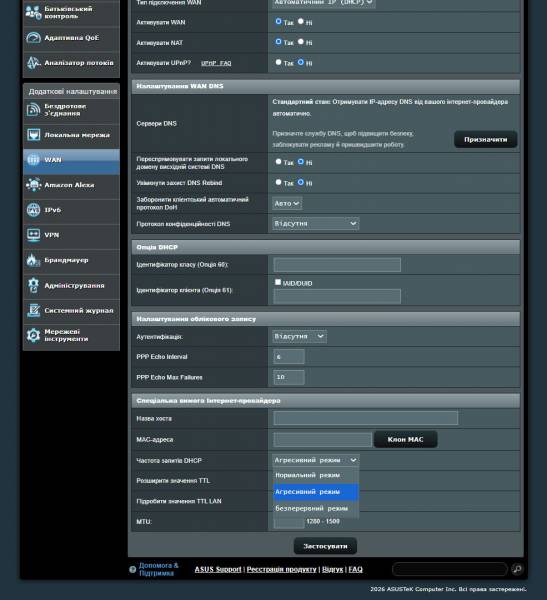Open the WAN connection type dropdown
The image size is (547, 600).
click(324, 2)
